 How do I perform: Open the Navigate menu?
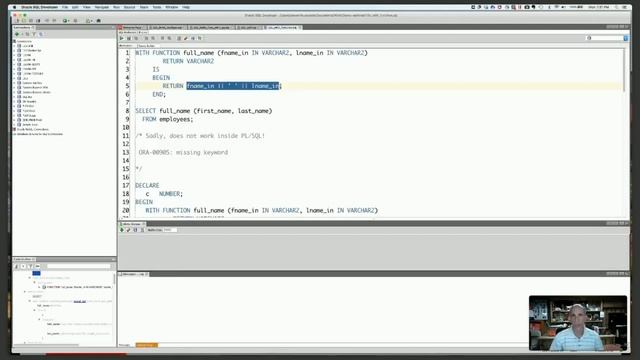[x=102, y=7]
